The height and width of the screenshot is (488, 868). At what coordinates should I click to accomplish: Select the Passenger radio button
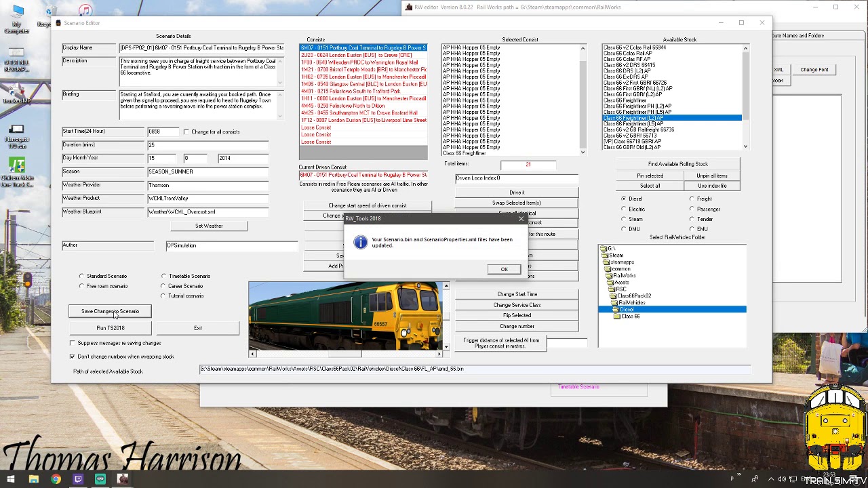(x=692, y=209)
